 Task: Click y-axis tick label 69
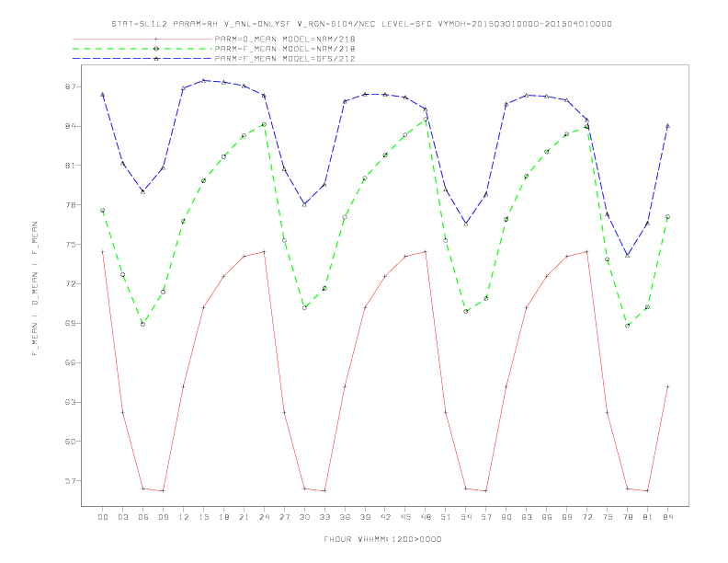click(70, 323)
